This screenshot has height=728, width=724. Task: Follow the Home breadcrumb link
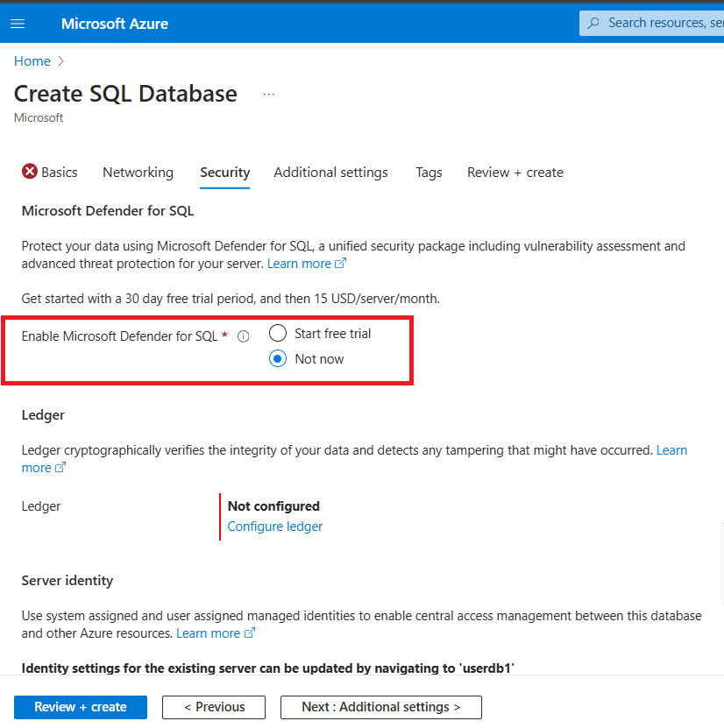pyautogui.click(x=32, y=60)
